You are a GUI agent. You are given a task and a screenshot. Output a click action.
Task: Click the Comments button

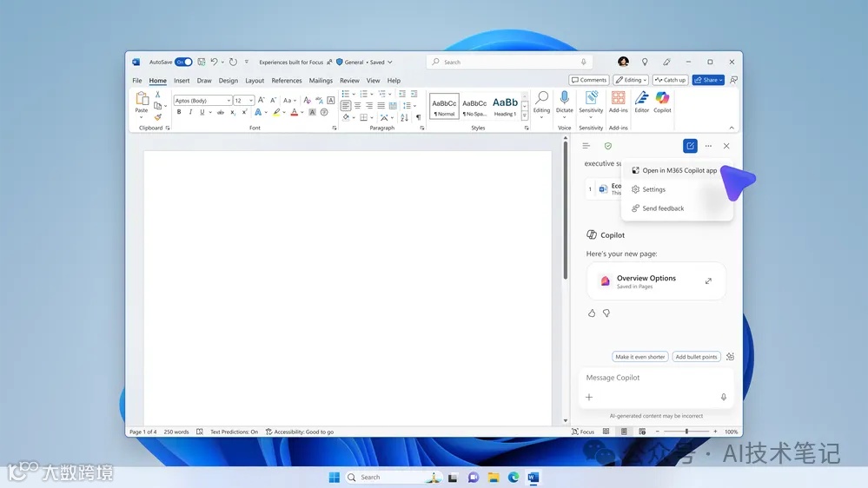click(589, 80)
